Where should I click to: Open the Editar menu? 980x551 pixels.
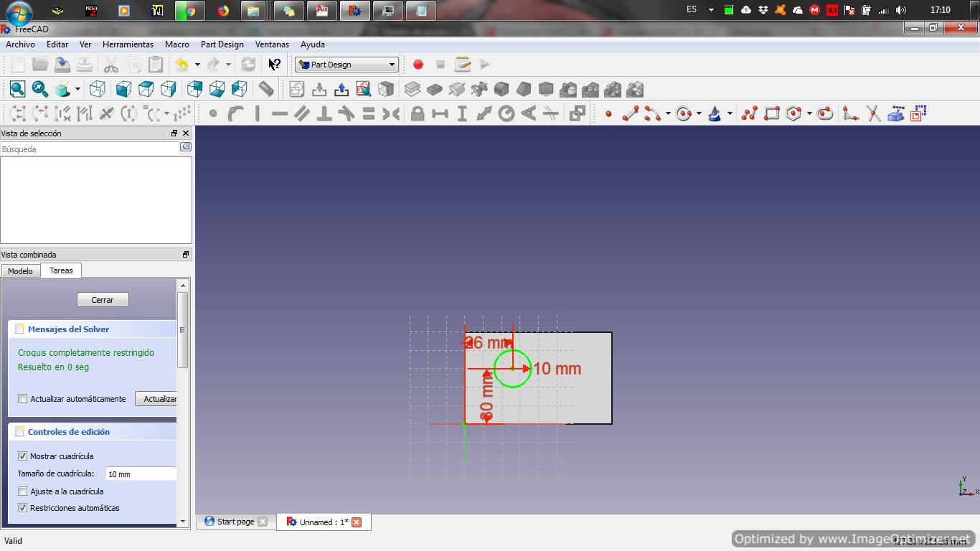[57, 44]
